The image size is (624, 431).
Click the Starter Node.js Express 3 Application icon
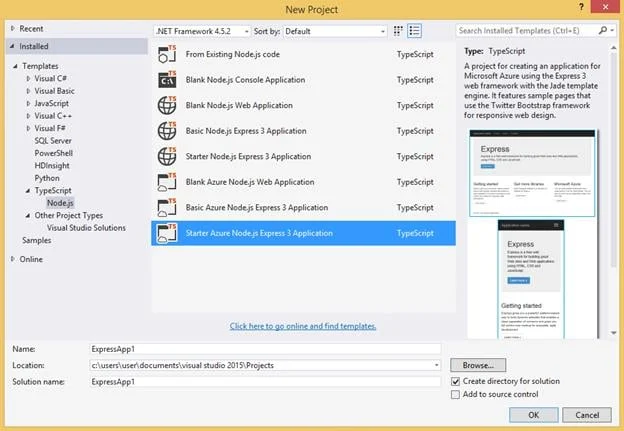point(167,156)
